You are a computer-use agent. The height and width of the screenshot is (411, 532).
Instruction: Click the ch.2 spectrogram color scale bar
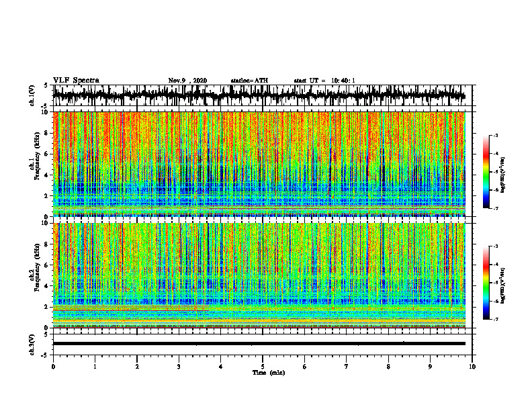[x=486, y=283]
